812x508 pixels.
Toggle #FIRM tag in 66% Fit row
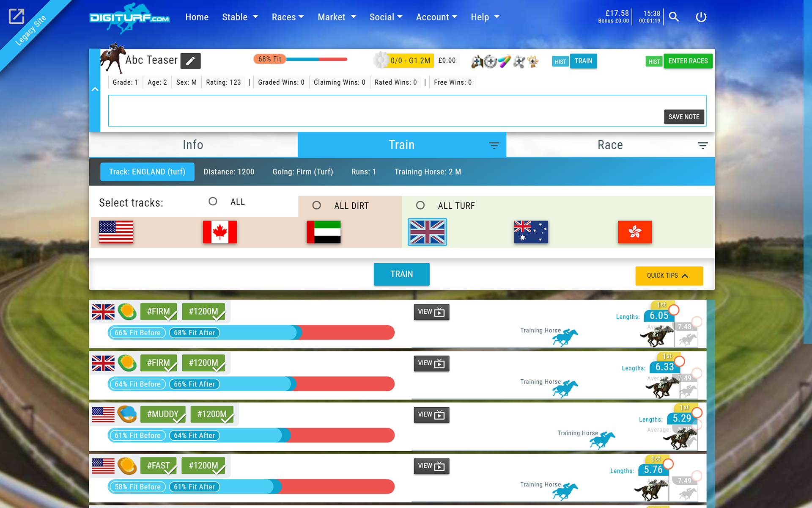159,312
